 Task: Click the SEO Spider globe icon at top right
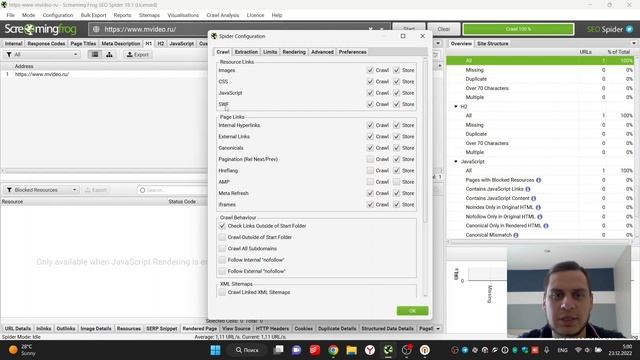coord(629,29)
